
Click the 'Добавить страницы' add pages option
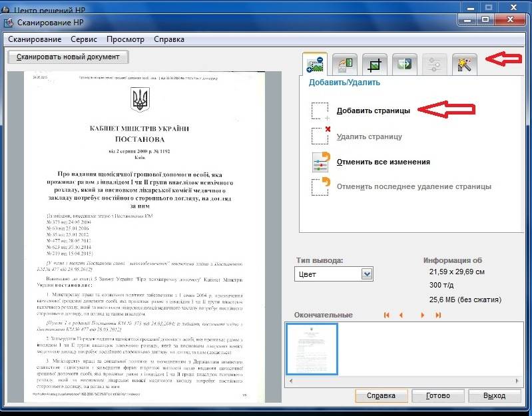373,110
